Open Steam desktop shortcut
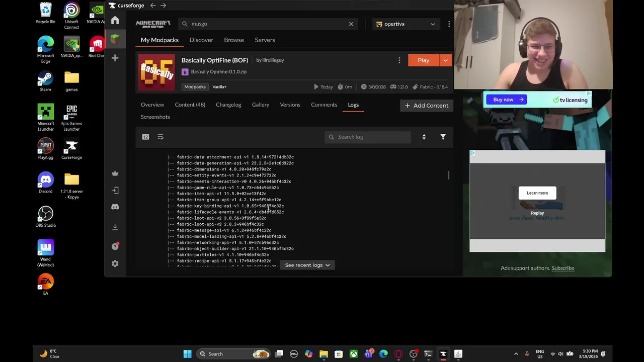 (x=45, y=82)
